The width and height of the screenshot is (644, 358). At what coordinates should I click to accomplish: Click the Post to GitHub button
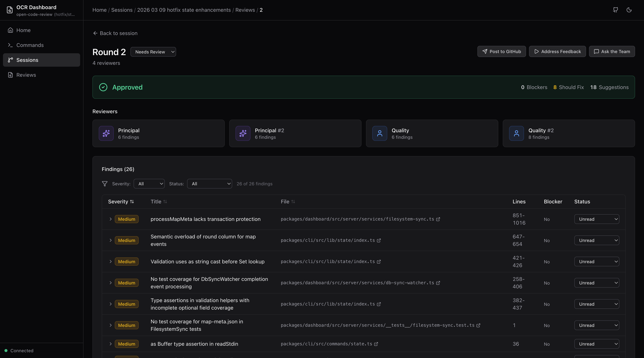pos(501,51)
